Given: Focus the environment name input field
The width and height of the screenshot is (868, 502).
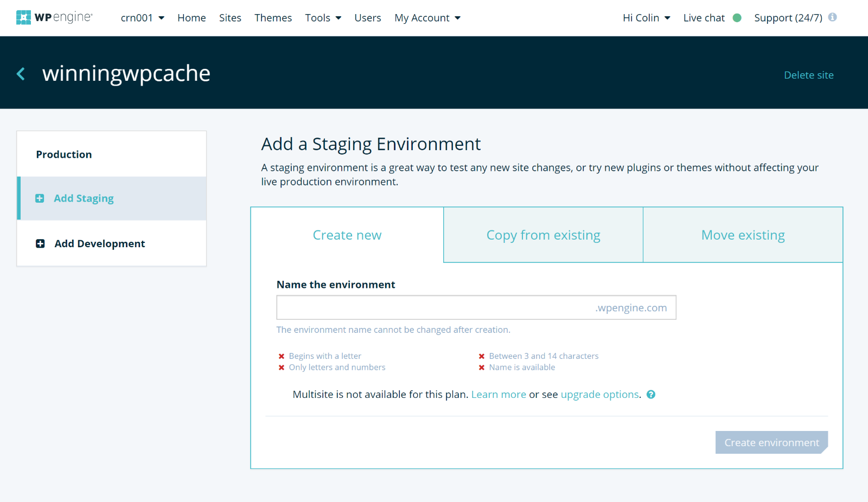Looking at the screenshot, I should click(476, 307).
